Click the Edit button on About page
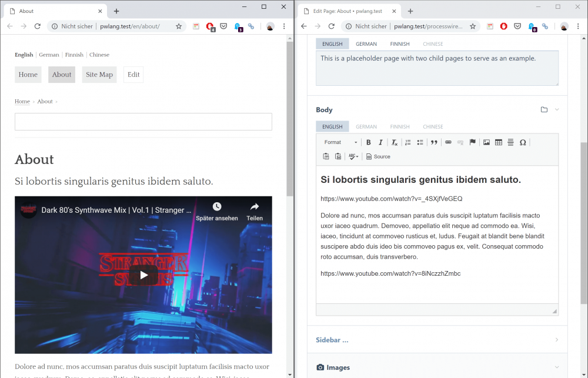This screenshot has width=588, height=378. [133, 75]
